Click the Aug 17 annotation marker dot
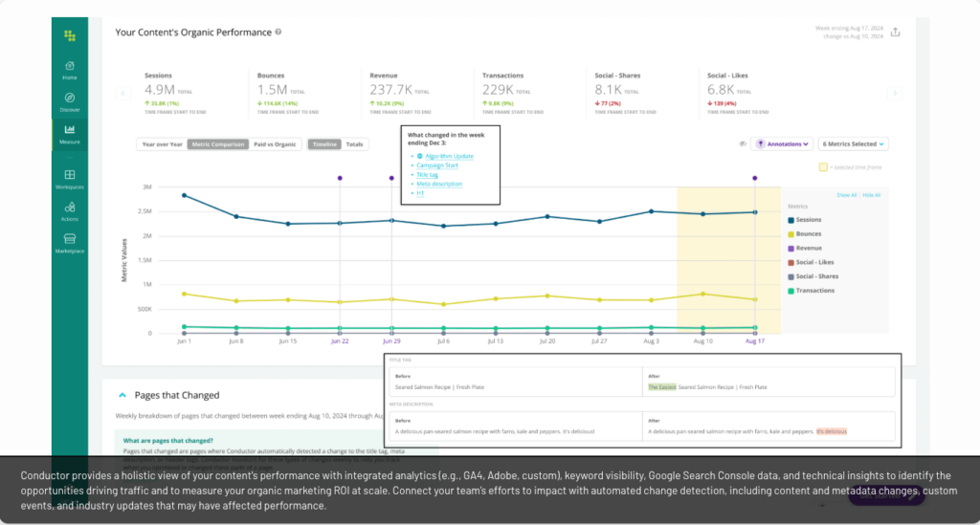This screenshot has width=980, height=525. pos(755,178)
